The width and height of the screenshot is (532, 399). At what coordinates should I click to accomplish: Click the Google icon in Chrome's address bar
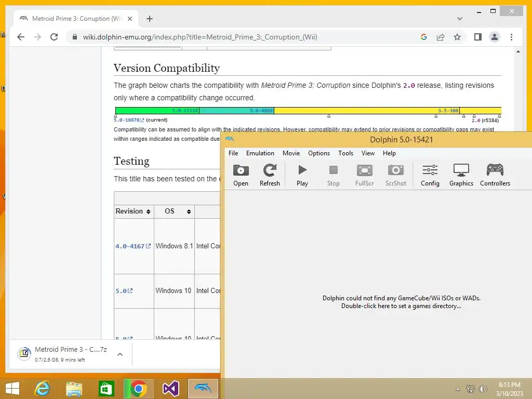click(424, 37)
